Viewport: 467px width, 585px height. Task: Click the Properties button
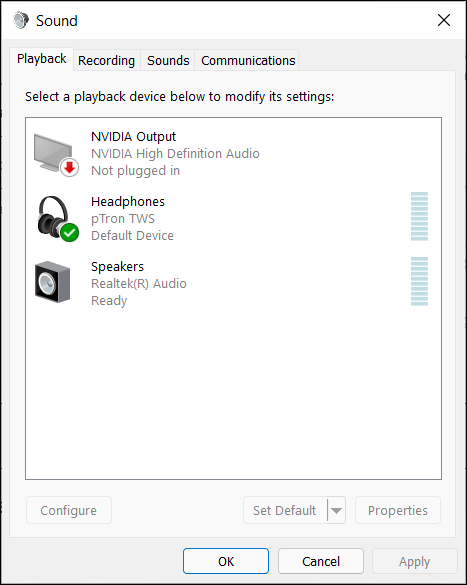click(398, 510)
